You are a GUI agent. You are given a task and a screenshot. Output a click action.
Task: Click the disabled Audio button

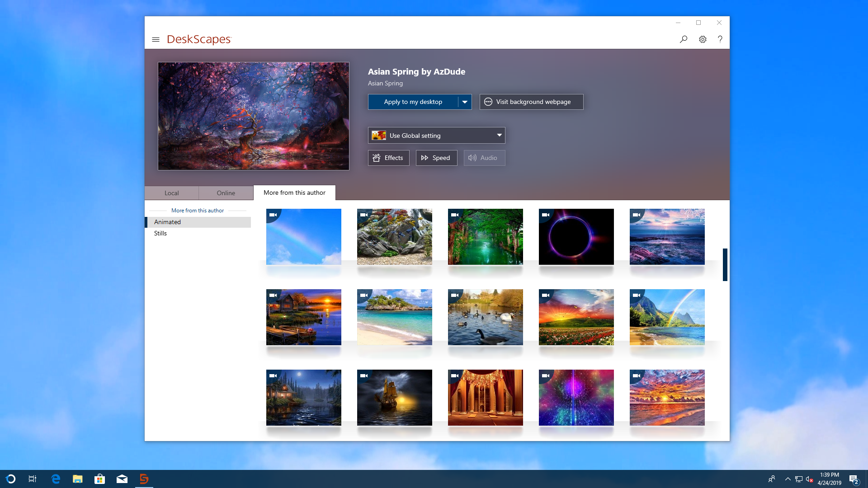tap(484, 158)
